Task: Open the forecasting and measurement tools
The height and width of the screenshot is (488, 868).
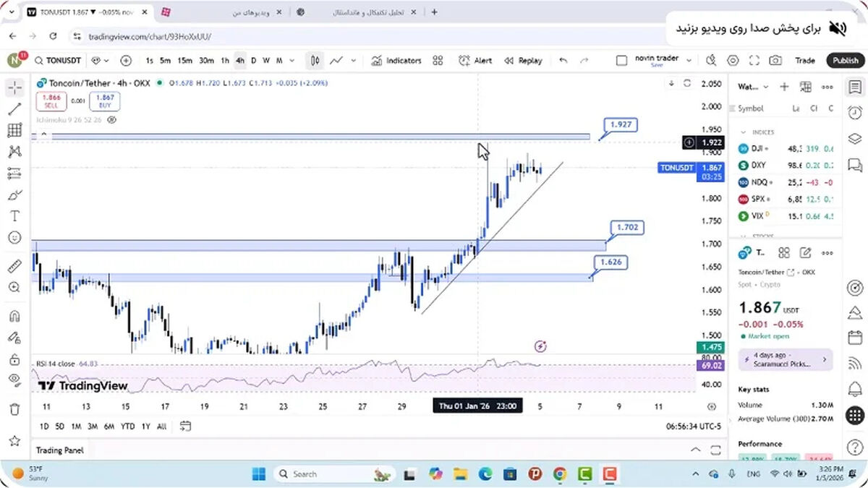Action: [14, 174]
